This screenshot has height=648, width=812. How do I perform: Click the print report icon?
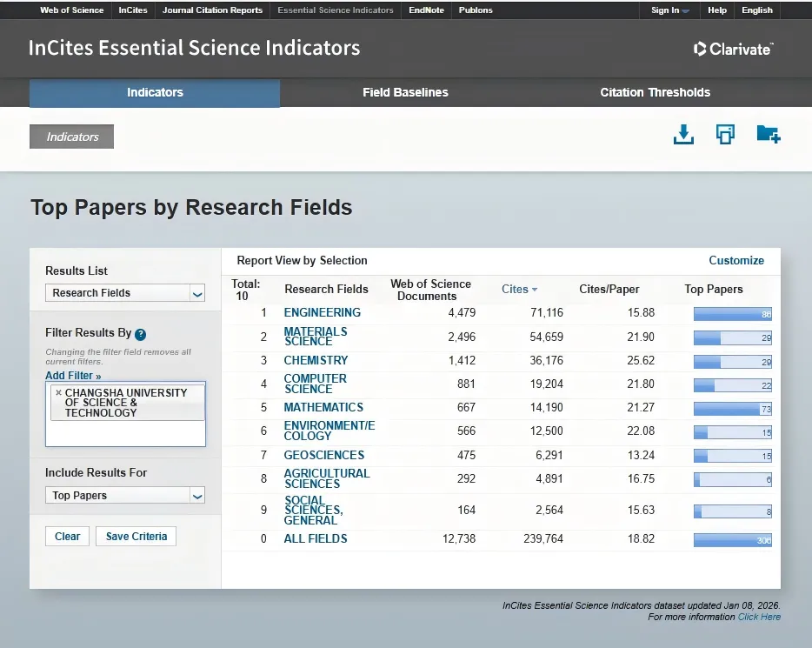click(725, 135)
